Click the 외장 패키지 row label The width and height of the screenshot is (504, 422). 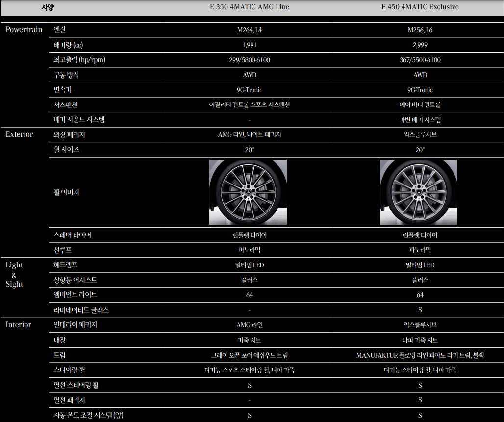[69, 135]
